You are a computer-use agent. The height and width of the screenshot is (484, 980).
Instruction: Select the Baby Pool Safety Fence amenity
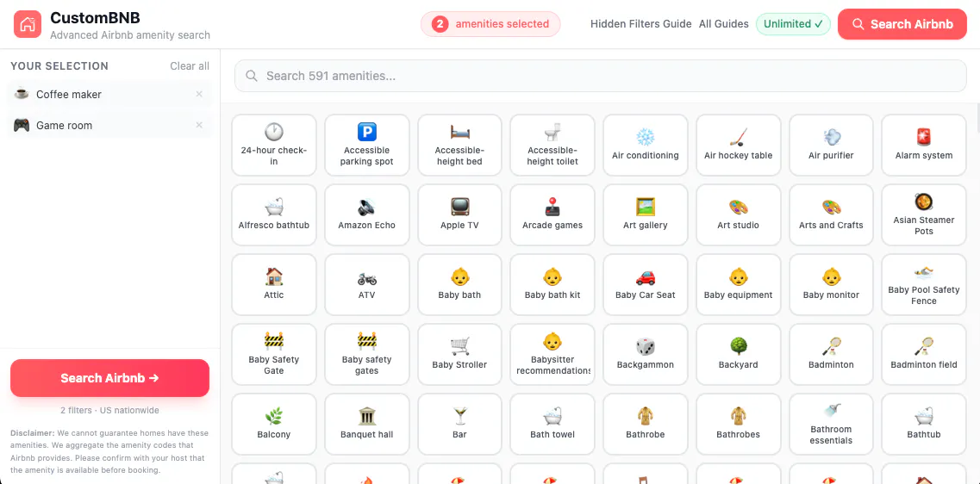pos(924,285)
